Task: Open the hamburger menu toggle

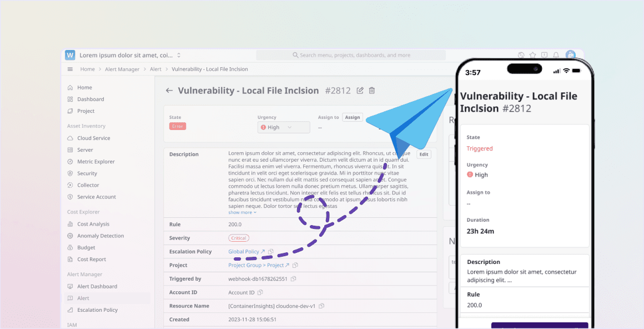Action: [x=70, y=69]
